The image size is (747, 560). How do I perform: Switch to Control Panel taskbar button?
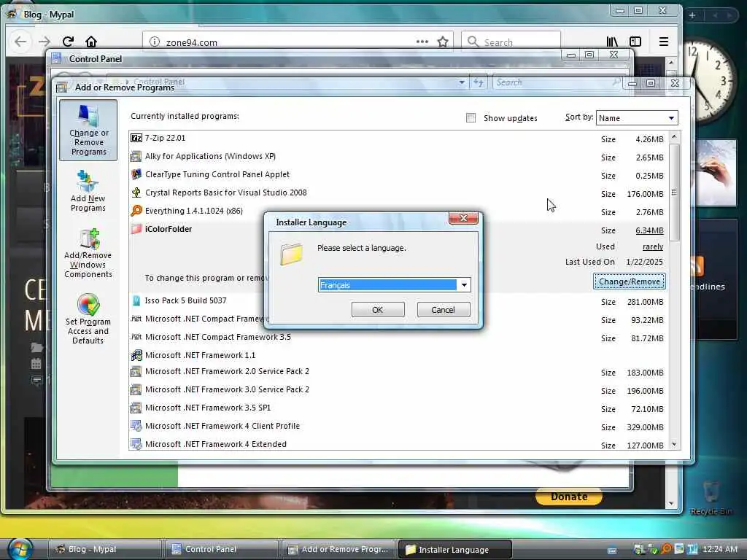pos(222,549)
